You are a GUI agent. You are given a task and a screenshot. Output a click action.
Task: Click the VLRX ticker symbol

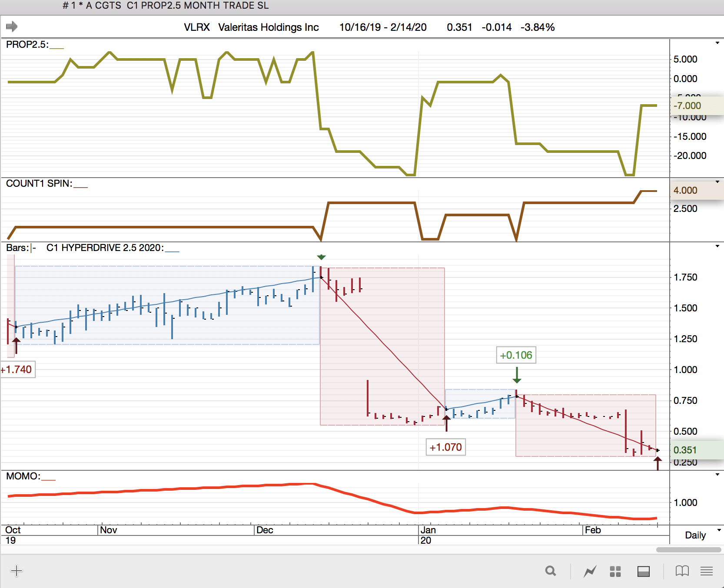tap(197, 27)
